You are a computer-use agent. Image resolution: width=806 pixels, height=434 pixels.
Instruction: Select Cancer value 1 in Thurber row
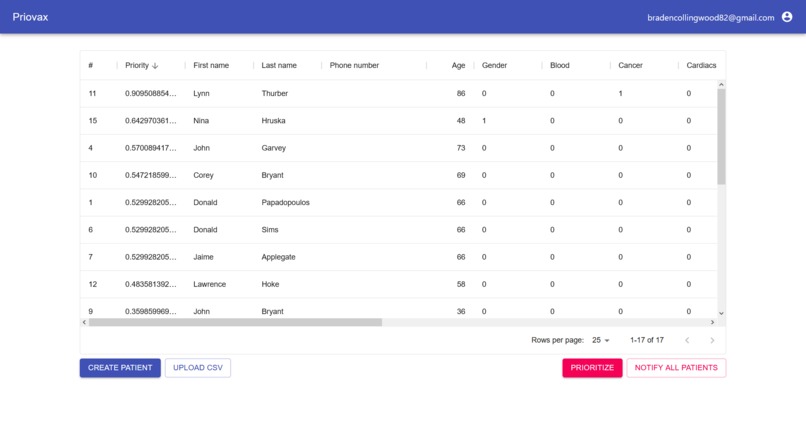click(620, 94)
